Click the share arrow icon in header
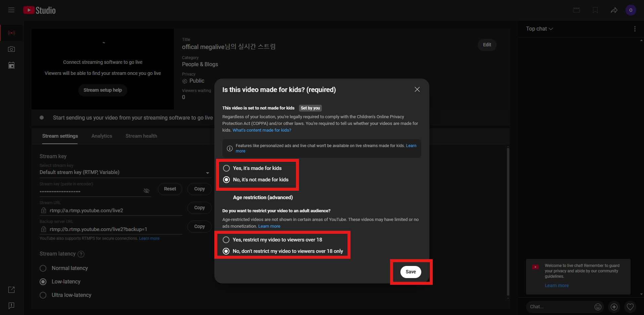Image resolution: width=644 pixels, height=315 pixels. click(x=614, y=10)
